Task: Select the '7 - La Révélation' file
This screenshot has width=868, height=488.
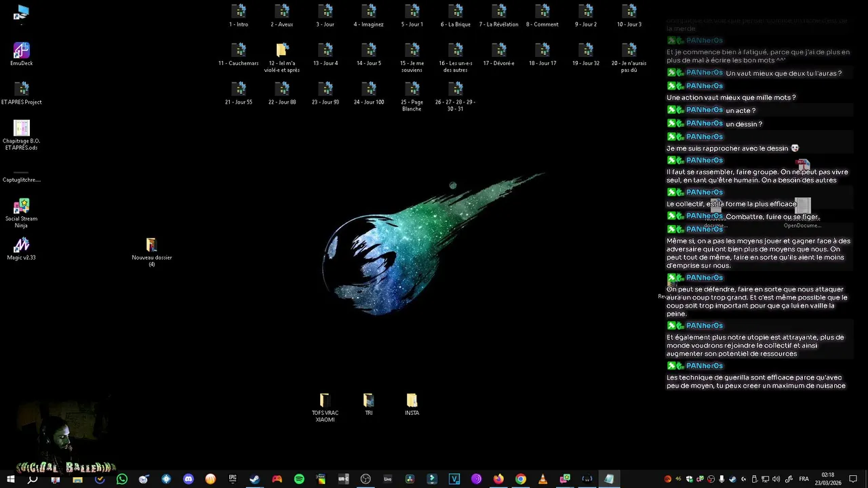Action: (499, 16)
